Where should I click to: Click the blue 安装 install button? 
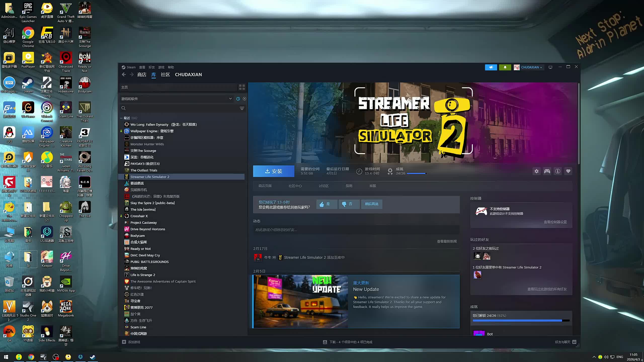(x=273, y=171)
